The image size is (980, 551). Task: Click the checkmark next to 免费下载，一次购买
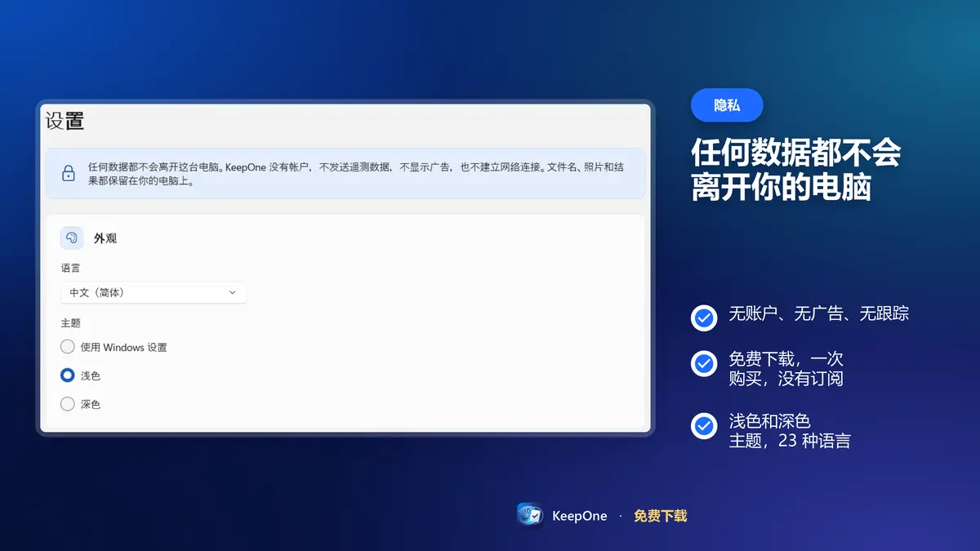coord(704,363)
